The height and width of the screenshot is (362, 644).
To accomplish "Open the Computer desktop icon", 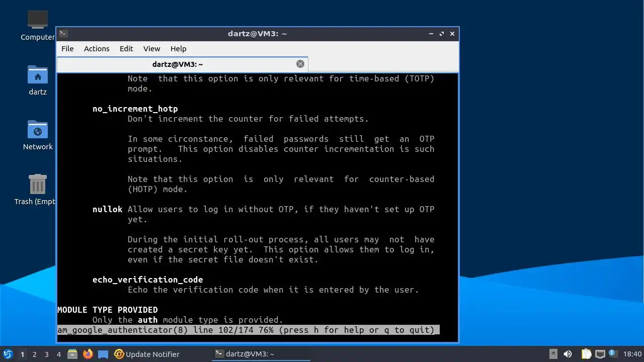I will click(37, 25).
